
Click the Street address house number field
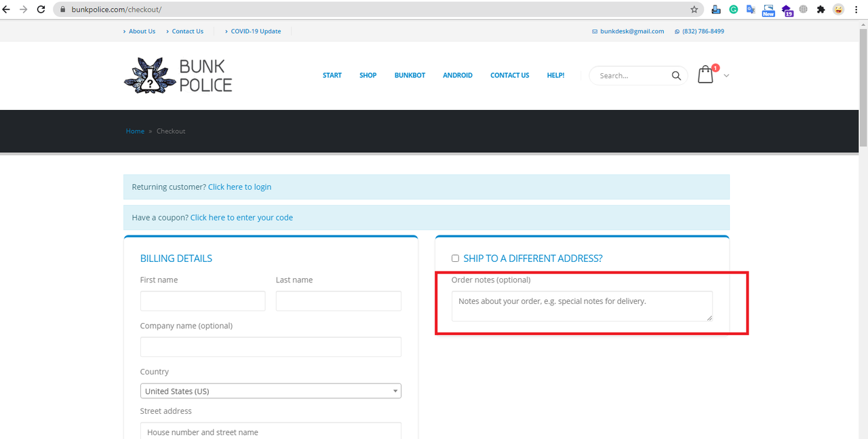271,432
